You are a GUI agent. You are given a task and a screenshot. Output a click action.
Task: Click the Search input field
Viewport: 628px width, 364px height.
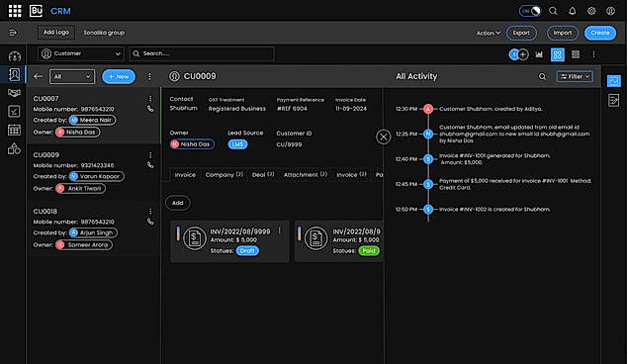(202, 53)
